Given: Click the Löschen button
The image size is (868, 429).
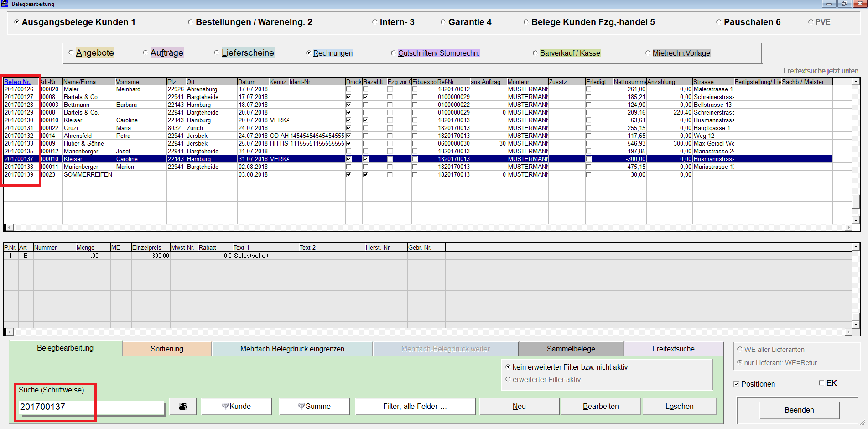Looking at the screenshot, I should [x=679, y=406].
